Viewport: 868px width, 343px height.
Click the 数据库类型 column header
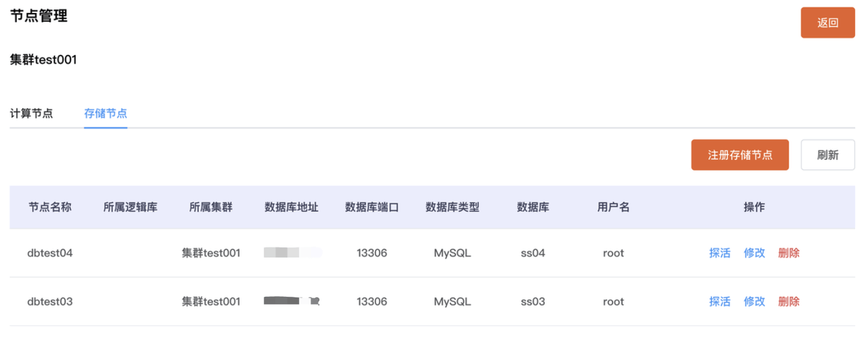(x=452, y=207)
